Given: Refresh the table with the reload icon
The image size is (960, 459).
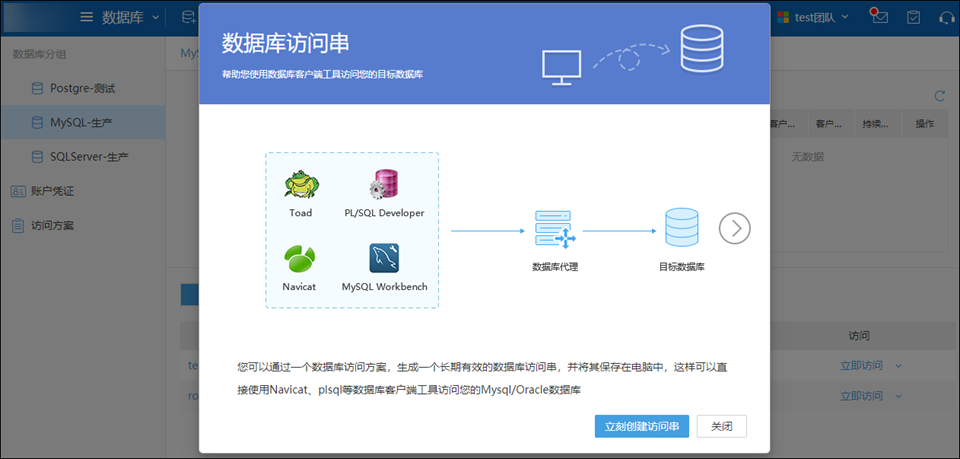Looking at the screenshot, I should (x=940, y=96).
